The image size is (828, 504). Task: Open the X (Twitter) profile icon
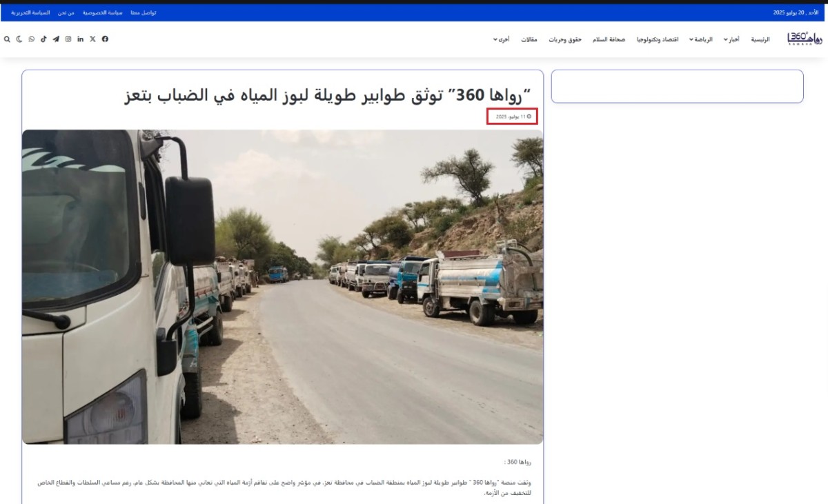point(92,39)
